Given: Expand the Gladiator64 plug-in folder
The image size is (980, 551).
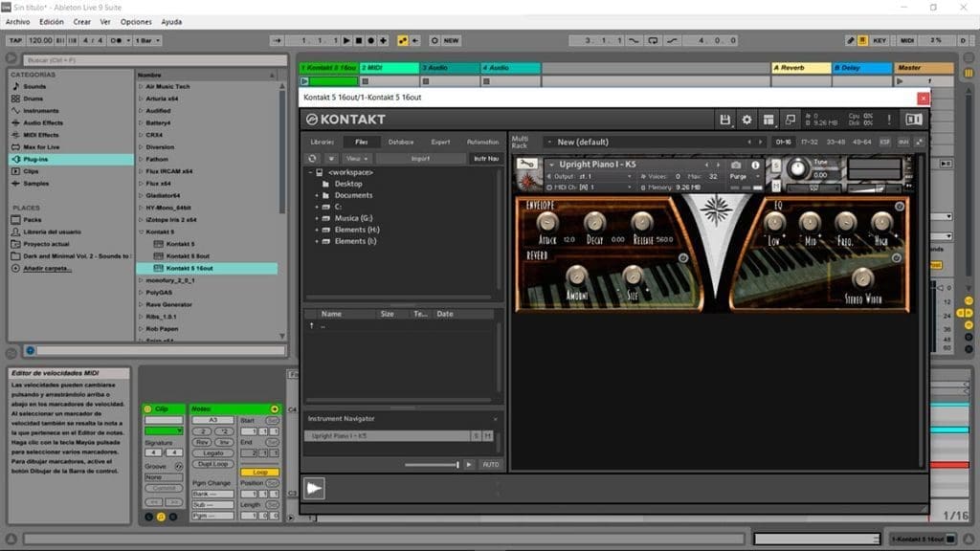Looking at the screenshot, I should (141, 195).
